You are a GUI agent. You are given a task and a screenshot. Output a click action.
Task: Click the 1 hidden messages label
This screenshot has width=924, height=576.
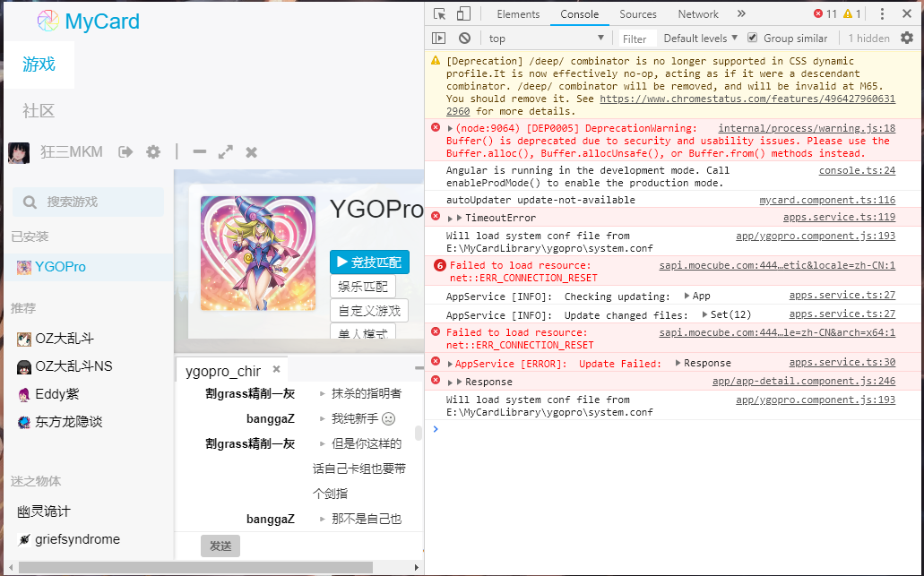[868, 39]
